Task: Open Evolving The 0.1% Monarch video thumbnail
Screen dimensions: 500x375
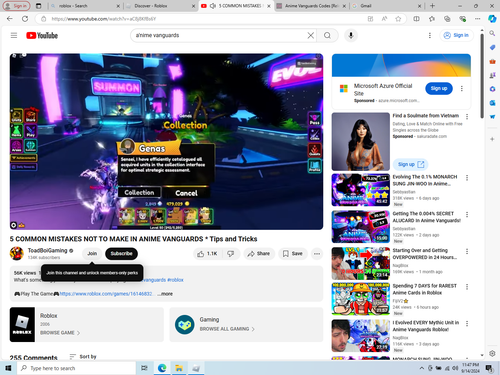Action: tap(361, 190)
